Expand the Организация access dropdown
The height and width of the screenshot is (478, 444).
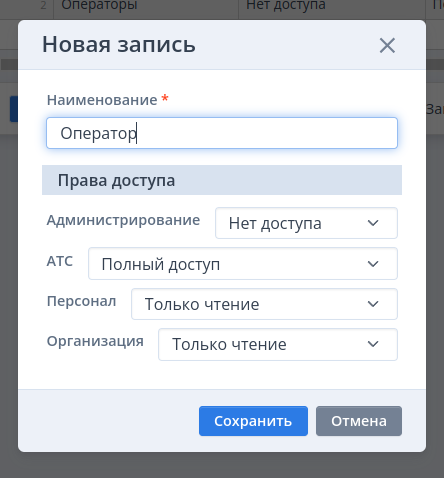pos(278,344)
